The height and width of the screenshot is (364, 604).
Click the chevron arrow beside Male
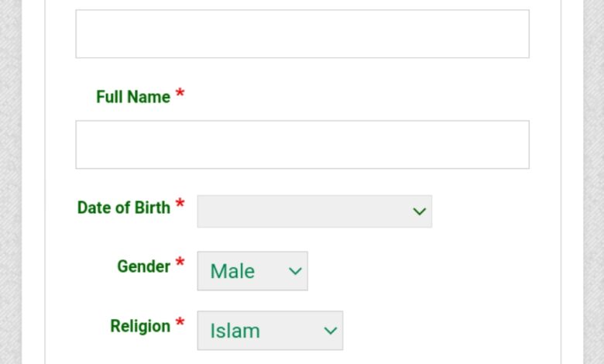[295, 271]
